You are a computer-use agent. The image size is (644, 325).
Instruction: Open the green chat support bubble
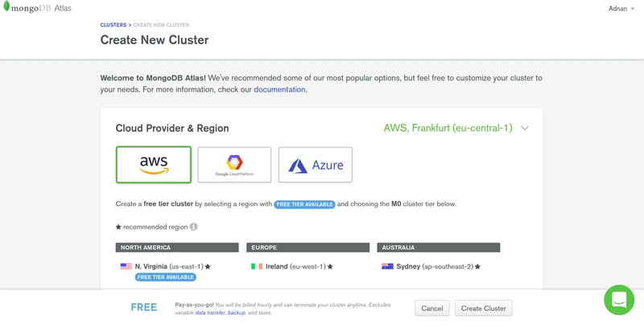(x=619, y=300)
